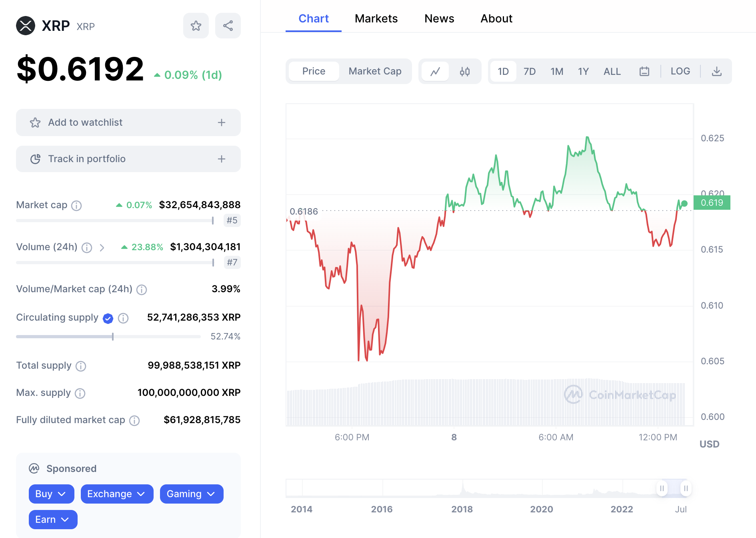The height and width of the screenshot is (538, 756).
Task: Expand the Gaming dropdown
Action: 191,494
